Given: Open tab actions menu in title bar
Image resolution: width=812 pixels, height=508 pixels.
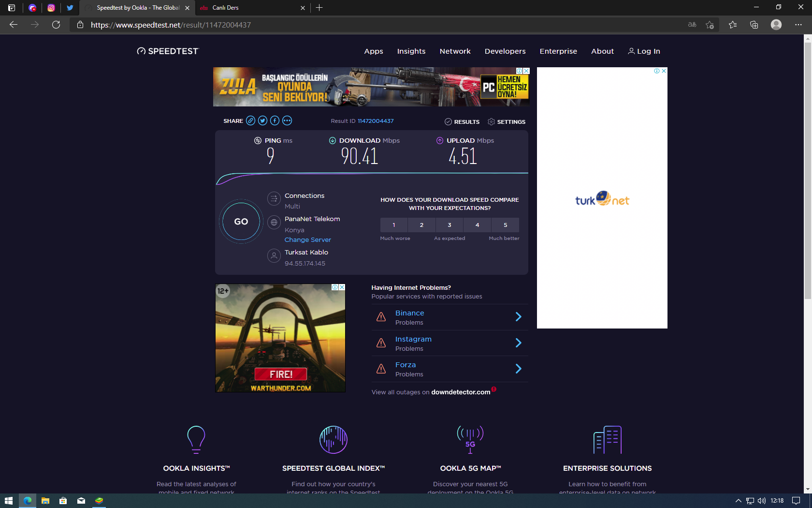Looking at the screenshot, I should [12, 8].
